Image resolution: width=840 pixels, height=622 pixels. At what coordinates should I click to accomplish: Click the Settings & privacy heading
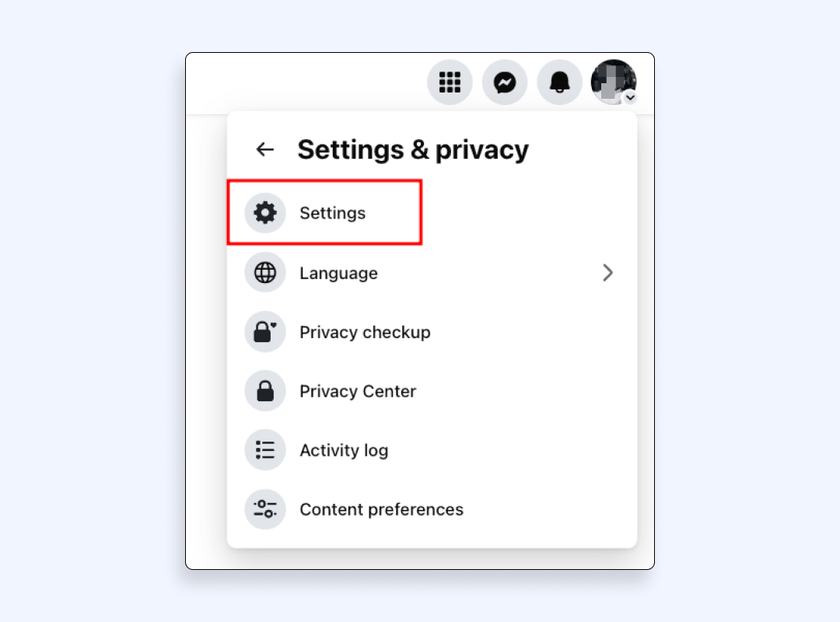tap(413, 149)
